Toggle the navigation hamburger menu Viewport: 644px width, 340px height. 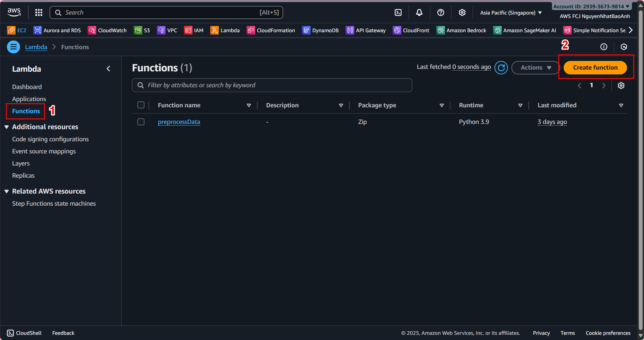click(14, 47)
